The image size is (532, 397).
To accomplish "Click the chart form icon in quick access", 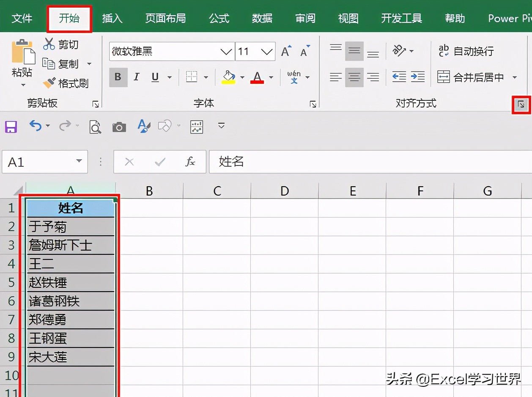I will (197, 127).
